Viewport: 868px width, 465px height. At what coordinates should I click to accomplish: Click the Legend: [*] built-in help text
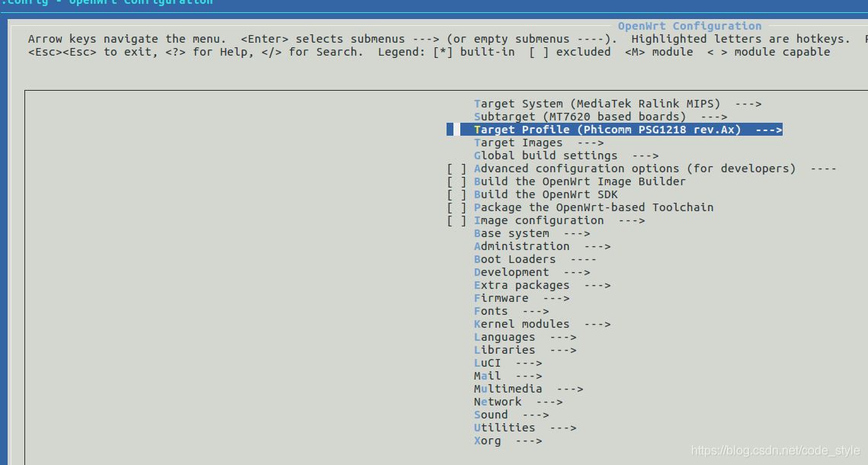[x=446, y=52]
